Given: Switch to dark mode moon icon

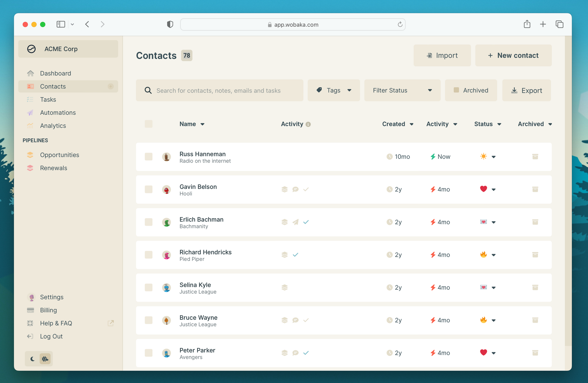Looking at the screenshot, I should tap(32, 359).
